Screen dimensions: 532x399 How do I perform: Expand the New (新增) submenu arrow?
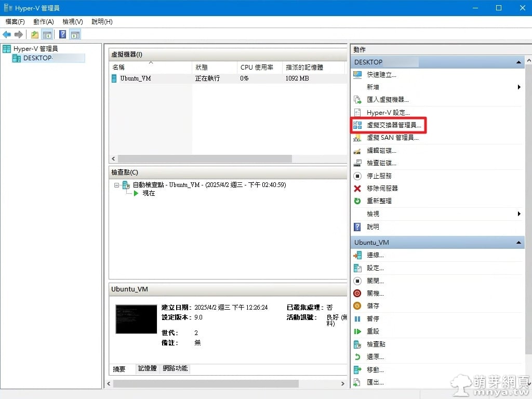coord(519,87)
